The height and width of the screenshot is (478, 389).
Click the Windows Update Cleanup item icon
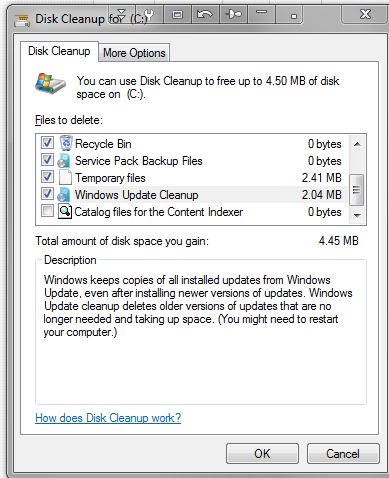pos(64,194)
